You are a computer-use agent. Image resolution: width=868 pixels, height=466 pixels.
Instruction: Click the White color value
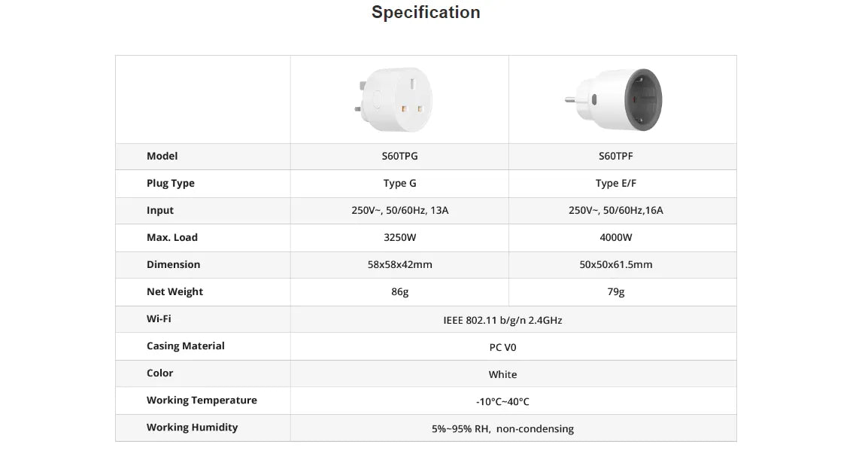(x=502, y=375)
